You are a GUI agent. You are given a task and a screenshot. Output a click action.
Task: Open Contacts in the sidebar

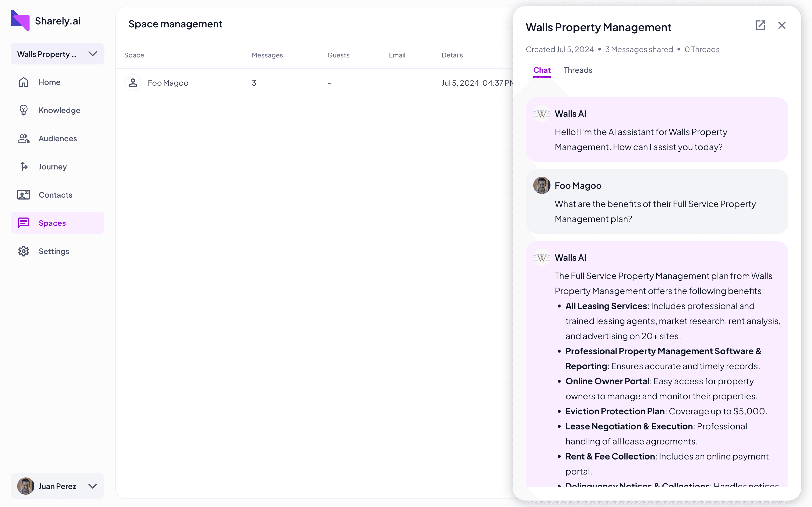coord(57,195)
